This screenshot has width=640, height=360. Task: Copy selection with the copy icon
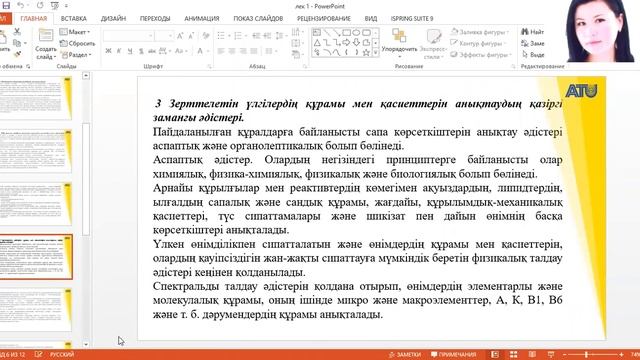tap(17, 43)
